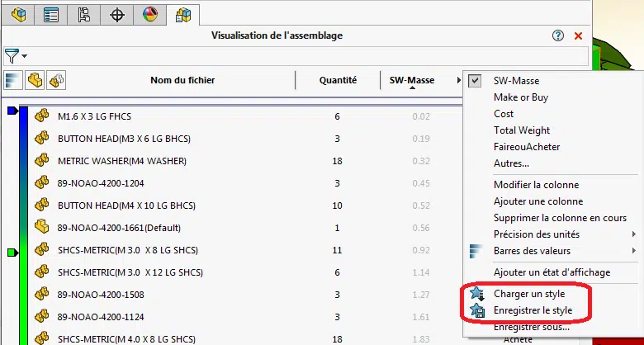
Task: Click the grouped view components icon
Action: (x=56, y=80)
